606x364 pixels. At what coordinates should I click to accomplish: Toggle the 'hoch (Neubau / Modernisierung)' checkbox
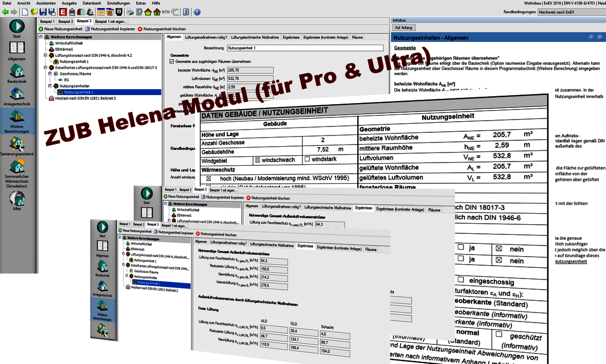tap(209, 179)
